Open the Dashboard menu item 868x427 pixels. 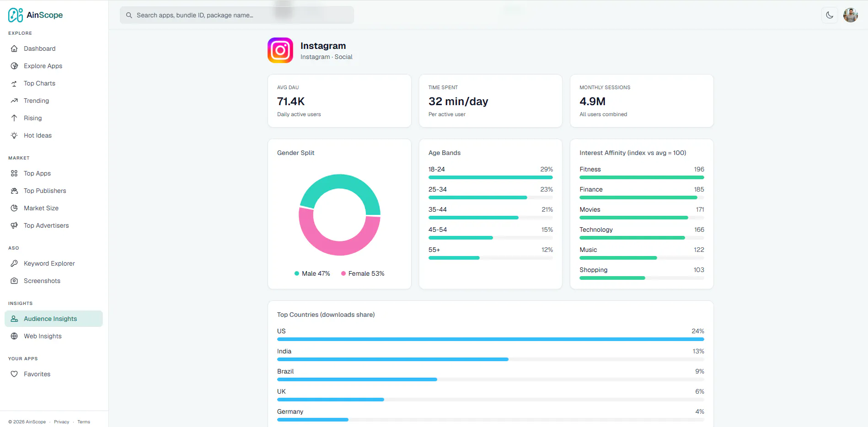[54, 48]
